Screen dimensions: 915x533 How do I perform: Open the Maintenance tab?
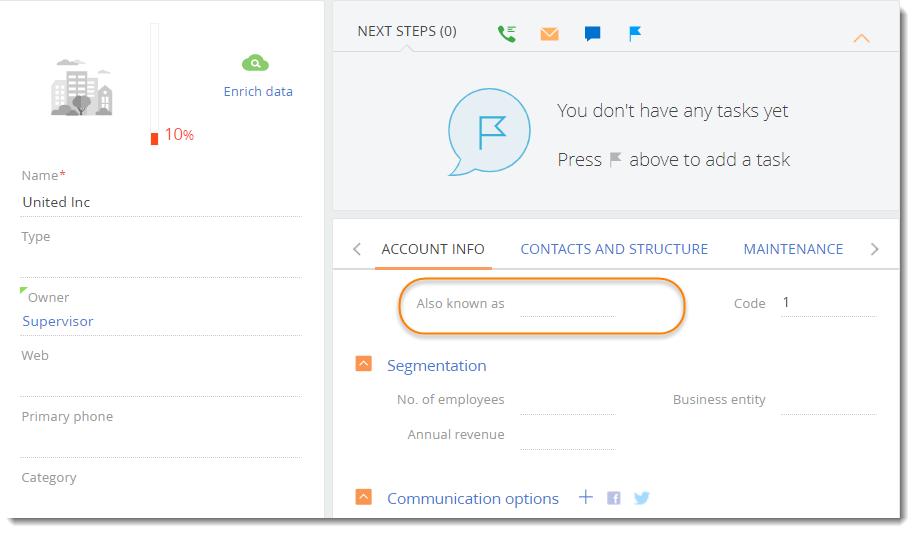pyautogui.click(x=793, y=249)
